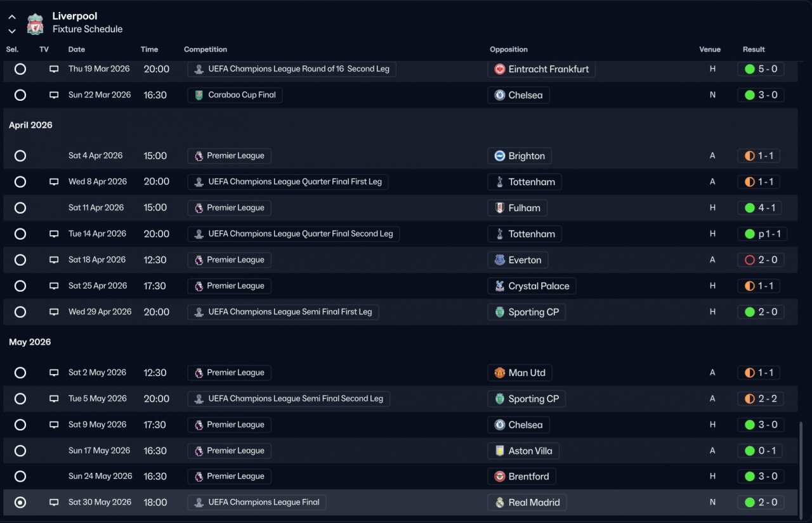The height and width of the screenshot is (523, 812).
Task: Click the Real Madrid crest icon
Action: [x=500, y=503]
